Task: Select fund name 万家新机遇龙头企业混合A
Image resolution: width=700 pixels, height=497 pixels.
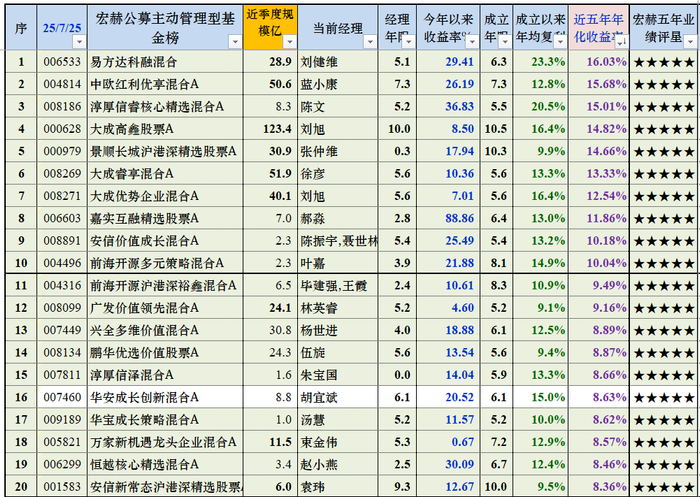Action: pyautogui.click(x=163, y=442)
